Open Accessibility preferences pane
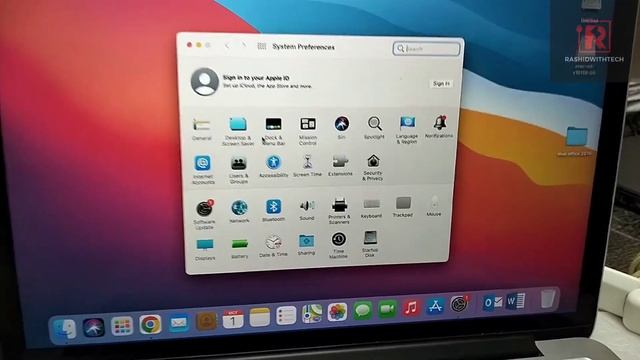This screenshot has width=640, height=360. point(273,162)
